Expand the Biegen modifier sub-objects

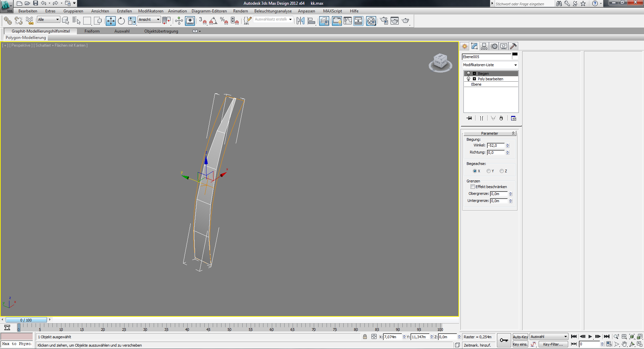[474, 74]
